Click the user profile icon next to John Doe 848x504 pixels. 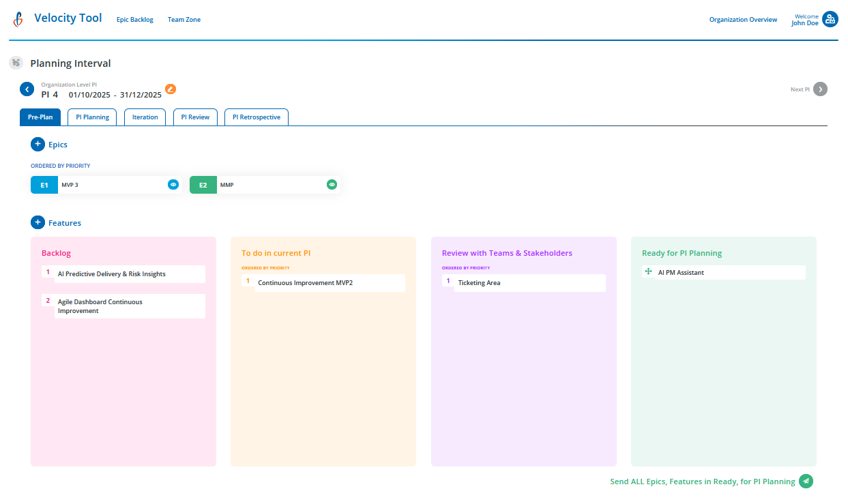click(830, 19)
